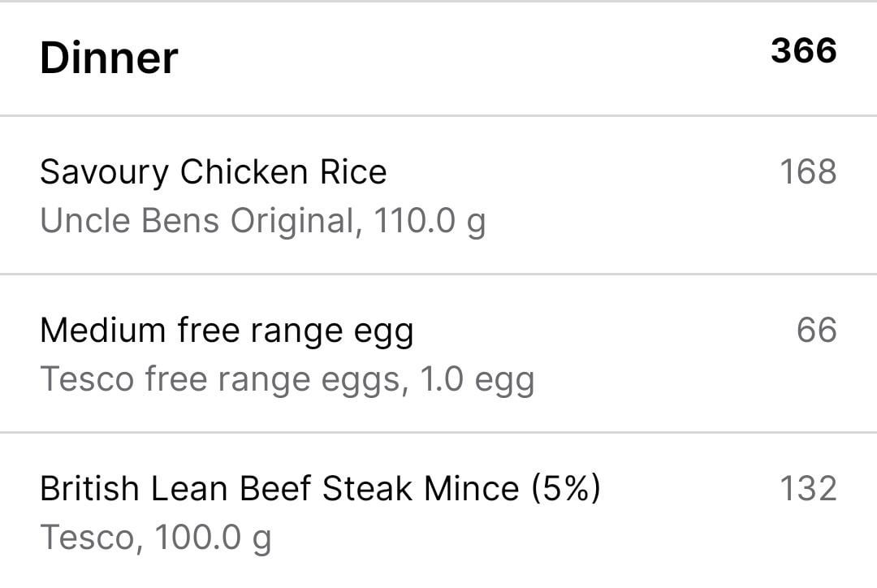Open the Dinner meal header
877x588 pixels.
[438, 58]
